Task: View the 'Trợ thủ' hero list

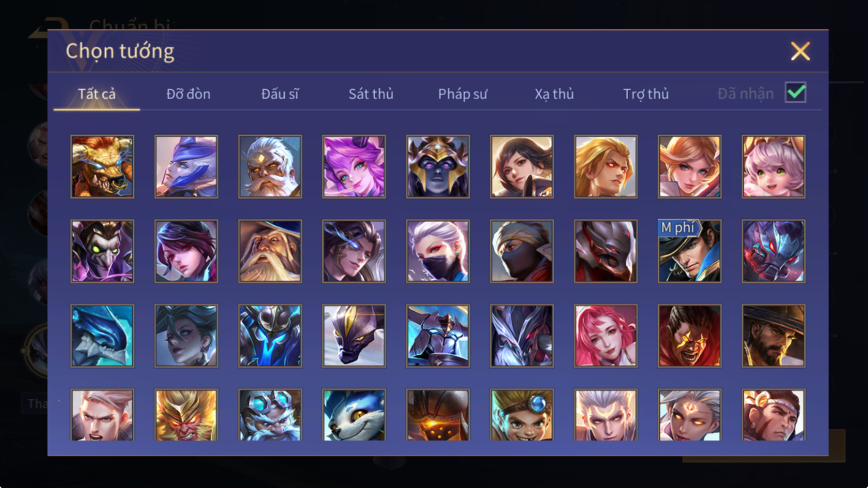Action: coord(646,94)
